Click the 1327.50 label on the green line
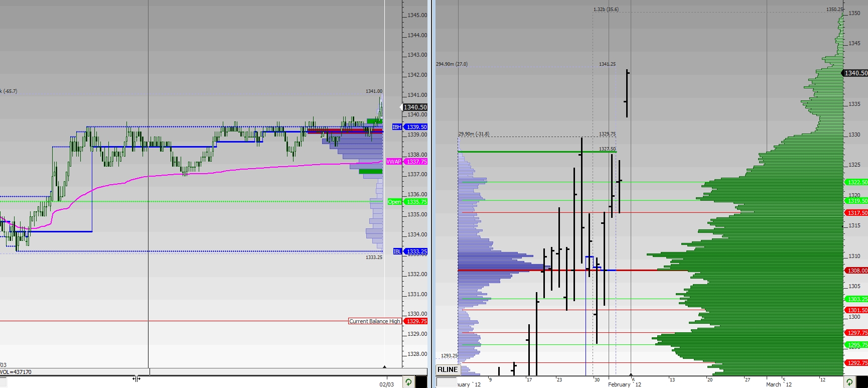Viewport: 868px width, 388px height. (607, 149)
